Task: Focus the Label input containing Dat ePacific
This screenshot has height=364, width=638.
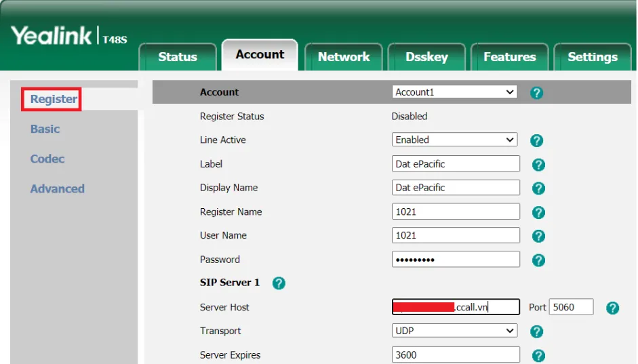Action: pyautogui.click(x=456, y=163)
